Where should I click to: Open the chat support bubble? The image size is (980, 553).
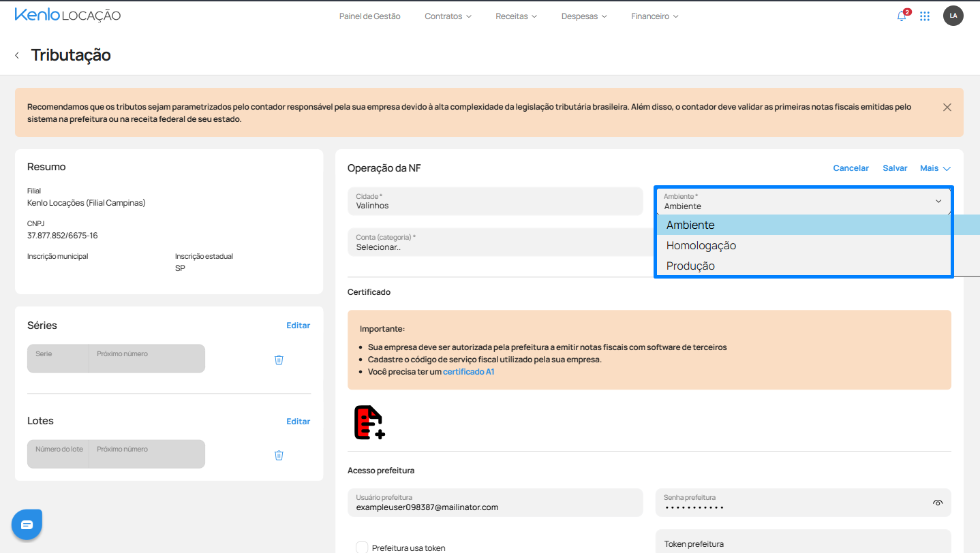(x=27, y=524)
